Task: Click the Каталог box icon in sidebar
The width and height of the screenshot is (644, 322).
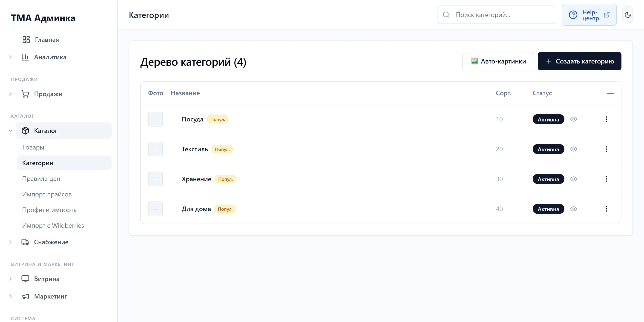Action: (x=25, y=131)
